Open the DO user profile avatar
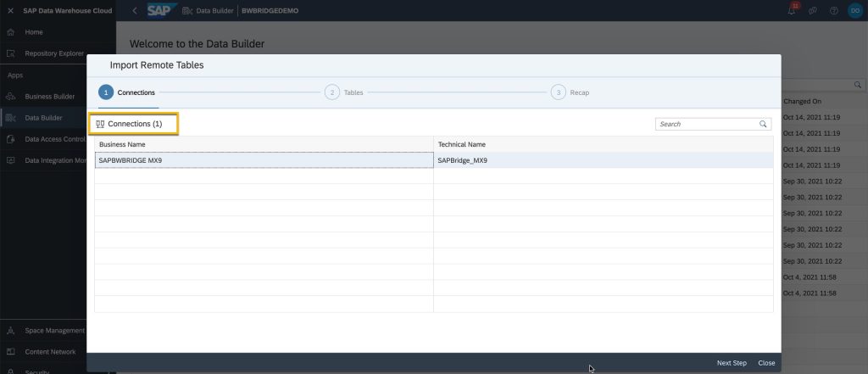The height and width of the screenshot is (374, 868). [x=854, y=10]
